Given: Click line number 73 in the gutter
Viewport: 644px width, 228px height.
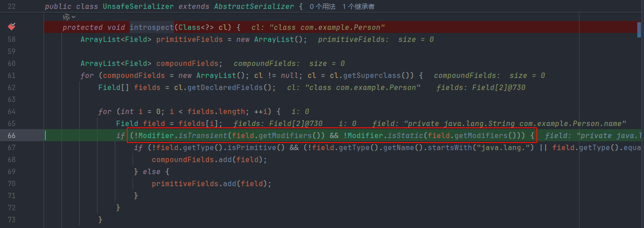Looking at the screenshot, I should [12, 220].
